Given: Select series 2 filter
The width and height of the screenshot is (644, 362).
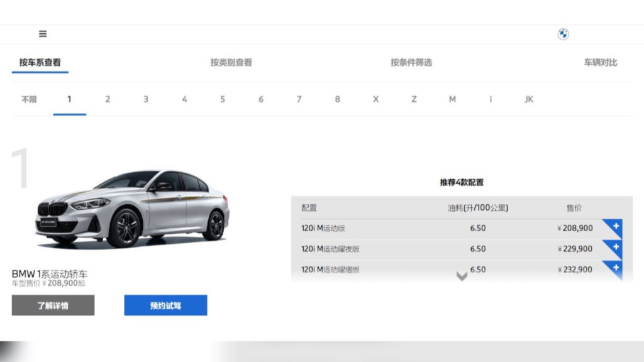Looking at the screenshot, I should (x=108, y=99).
